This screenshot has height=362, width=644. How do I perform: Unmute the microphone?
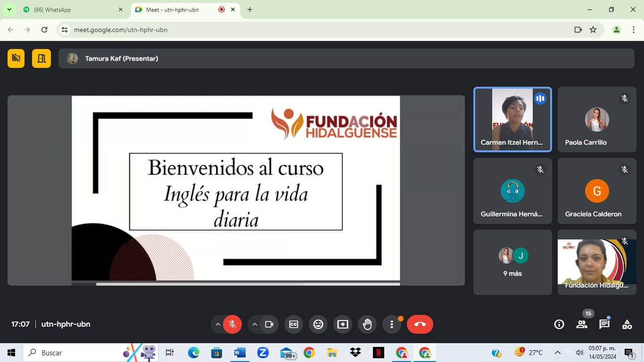point(232,324)
